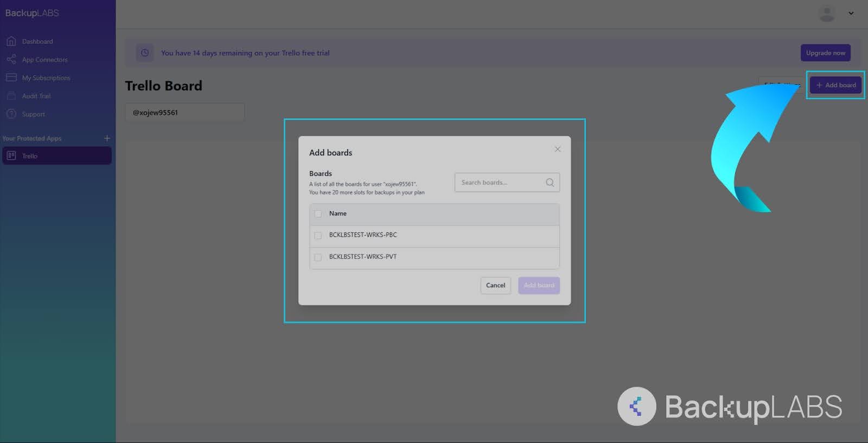Select the BCKLBSTEST-WRKS-PBC board name
868x443 pixels.
pos(363,235)
